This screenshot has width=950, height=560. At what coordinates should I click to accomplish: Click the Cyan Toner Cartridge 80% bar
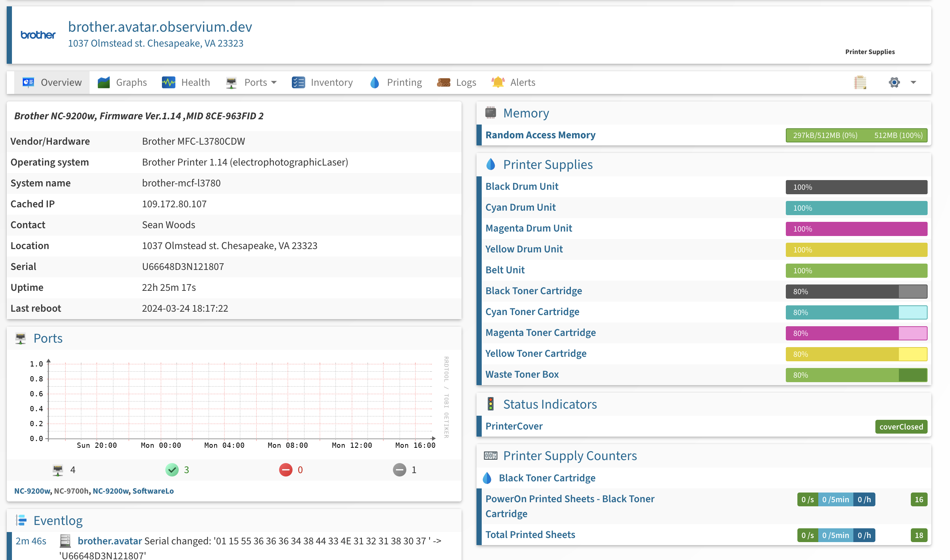(856, 312)
